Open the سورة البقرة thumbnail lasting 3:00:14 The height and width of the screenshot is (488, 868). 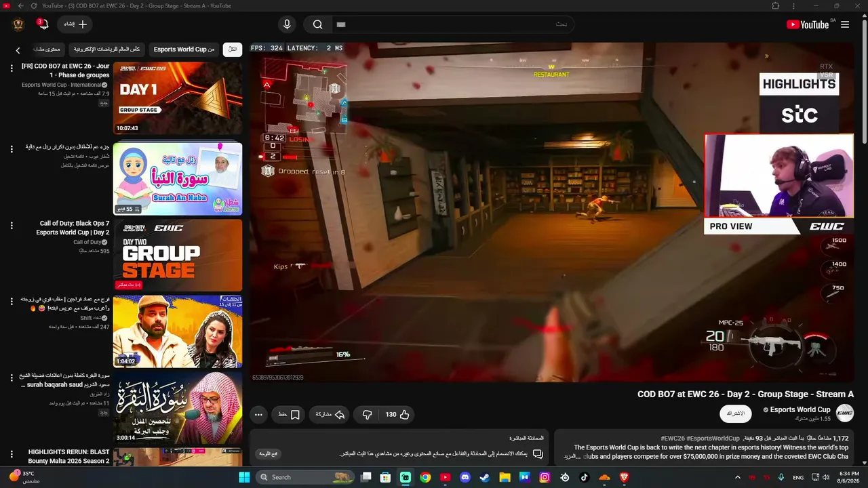point(178,408)
